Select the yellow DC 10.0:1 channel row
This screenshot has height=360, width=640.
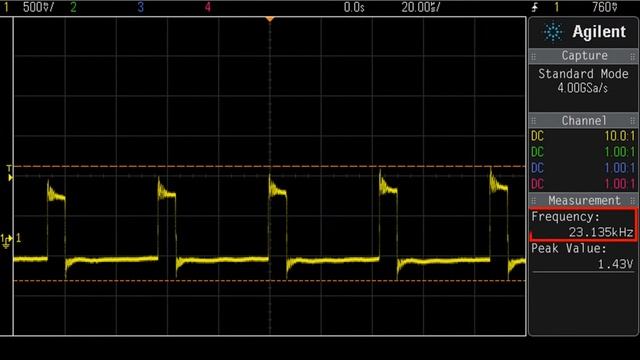pos(583,136)
